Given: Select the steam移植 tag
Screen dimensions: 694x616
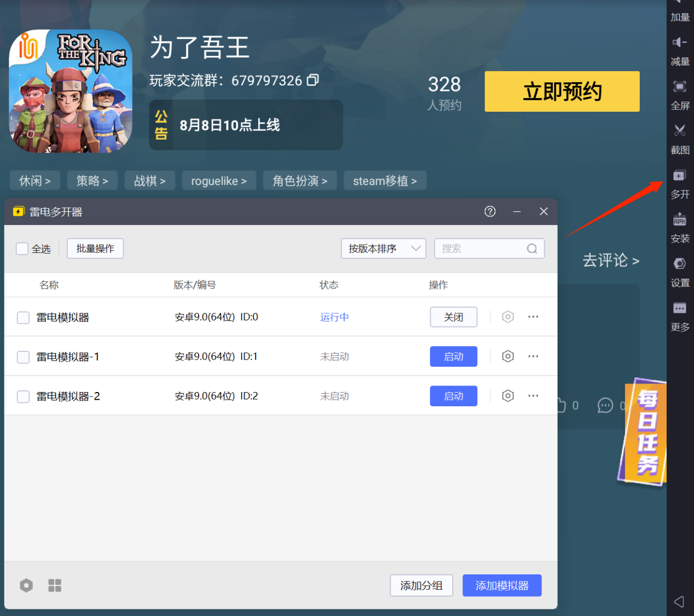Looking at the screenshot, I should [385, 181].
